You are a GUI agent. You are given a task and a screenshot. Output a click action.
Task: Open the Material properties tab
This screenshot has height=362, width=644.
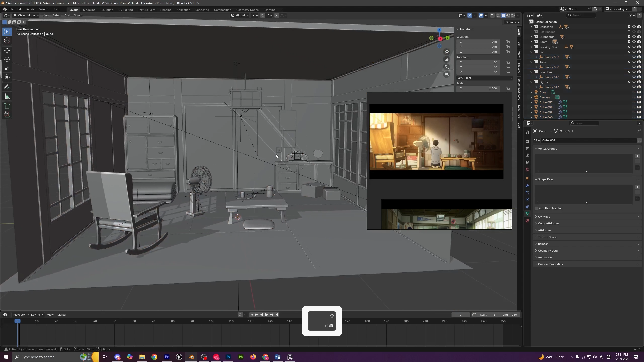(528, 221)
